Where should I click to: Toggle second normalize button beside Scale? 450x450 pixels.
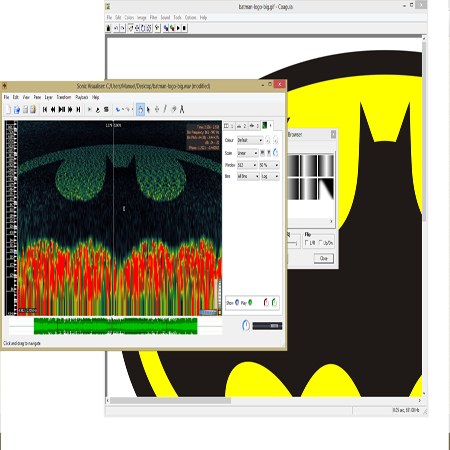(269, 153)
